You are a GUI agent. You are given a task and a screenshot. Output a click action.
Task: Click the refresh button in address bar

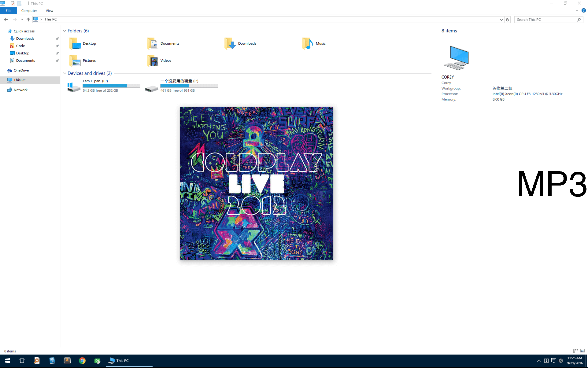pos(508,20)
